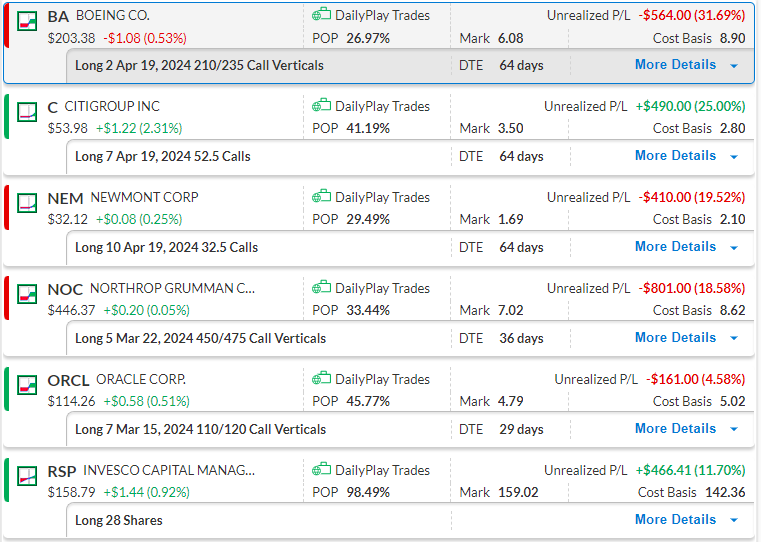Click the Citigroup chart icon
This screenshot has height=542, width=761.
[x=27, y=112]
